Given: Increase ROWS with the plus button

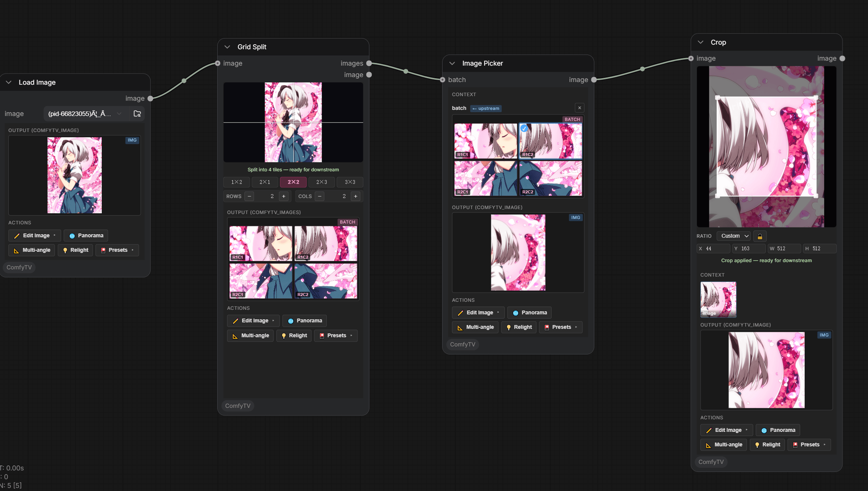Looking at the screenshot, I should tap(284, 196).
